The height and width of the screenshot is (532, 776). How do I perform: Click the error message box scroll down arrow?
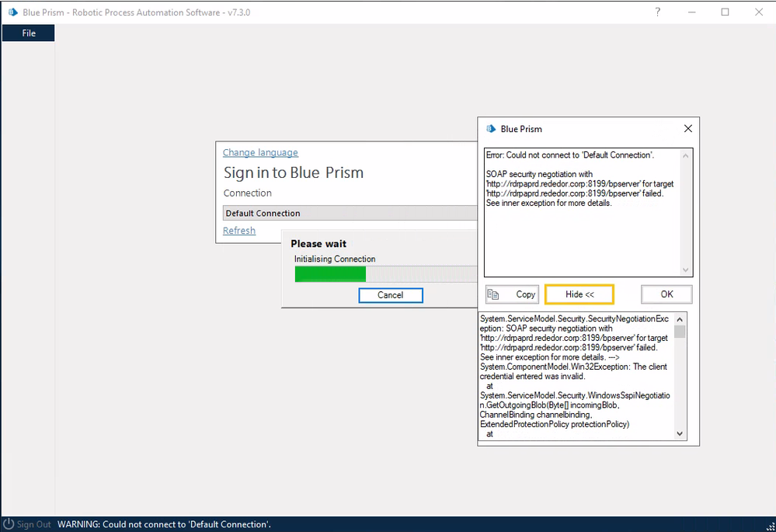click(x=685, y=269)
